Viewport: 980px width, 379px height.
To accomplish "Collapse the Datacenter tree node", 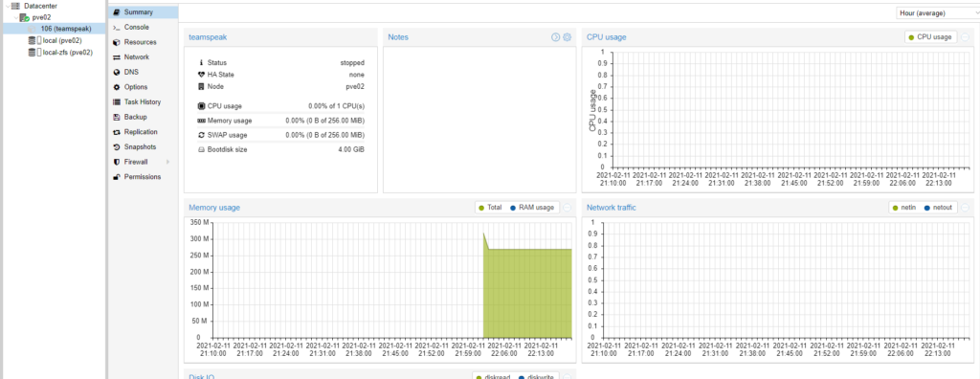I will tap(7, 6).
